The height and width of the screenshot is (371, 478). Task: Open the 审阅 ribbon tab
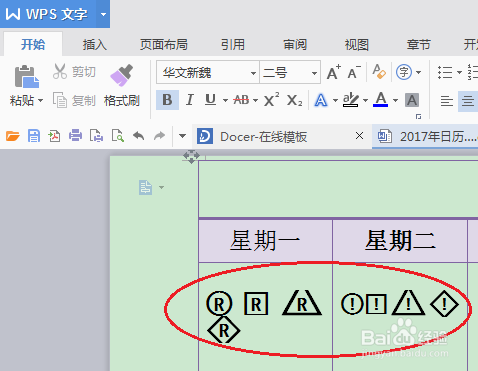(295, 44)
